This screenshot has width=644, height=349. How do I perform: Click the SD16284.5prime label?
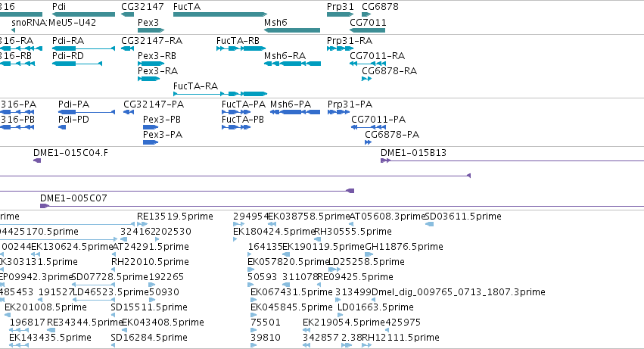149,338
